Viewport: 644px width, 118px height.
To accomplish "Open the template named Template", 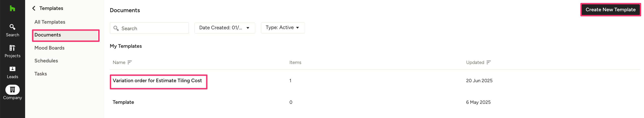I will click(x=123, y=102).
